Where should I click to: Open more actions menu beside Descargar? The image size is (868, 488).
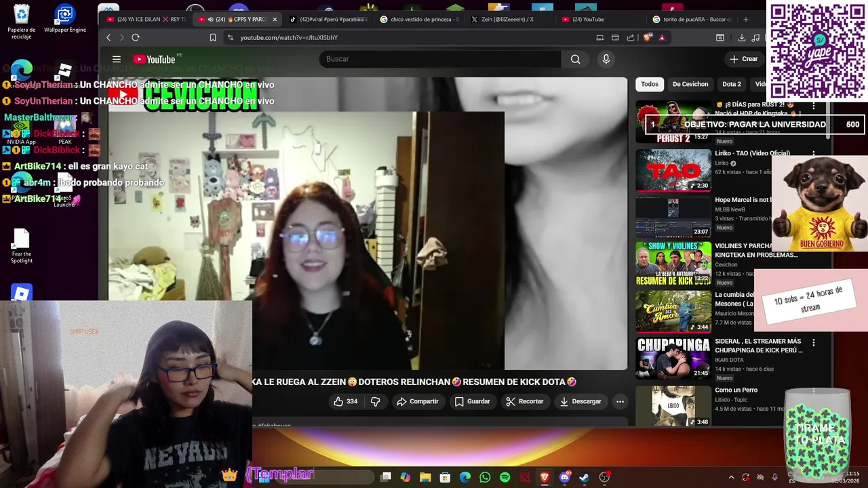tap(620, 401)
